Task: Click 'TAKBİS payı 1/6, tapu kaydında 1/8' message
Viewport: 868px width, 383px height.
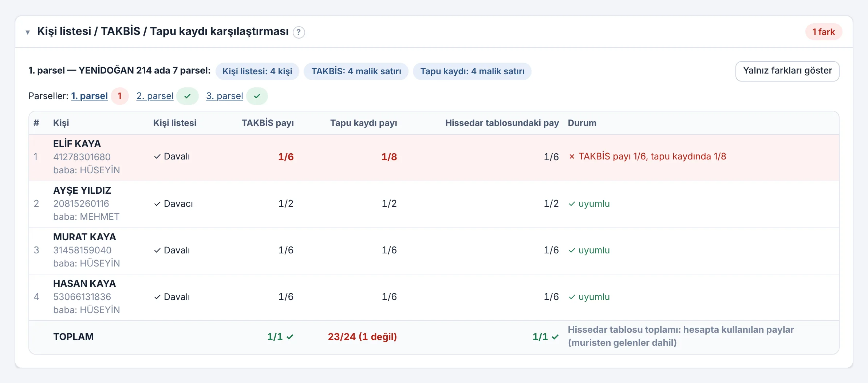Action: click(652, 157)
